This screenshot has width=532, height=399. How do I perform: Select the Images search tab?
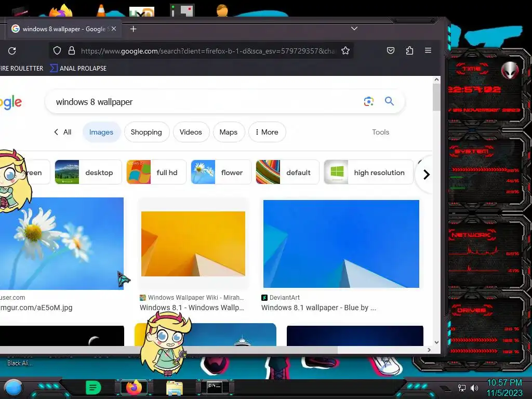coord(101,132)
